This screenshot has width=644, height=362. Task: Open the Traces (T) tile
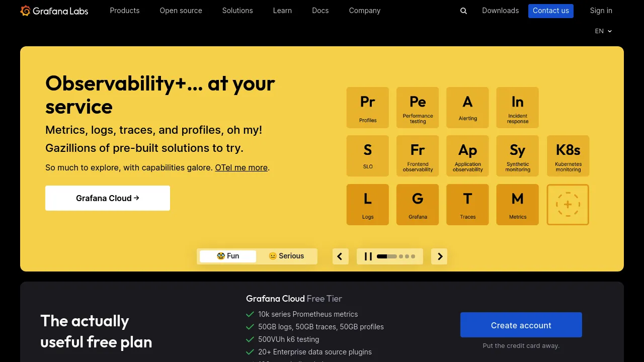coord(467,205)
